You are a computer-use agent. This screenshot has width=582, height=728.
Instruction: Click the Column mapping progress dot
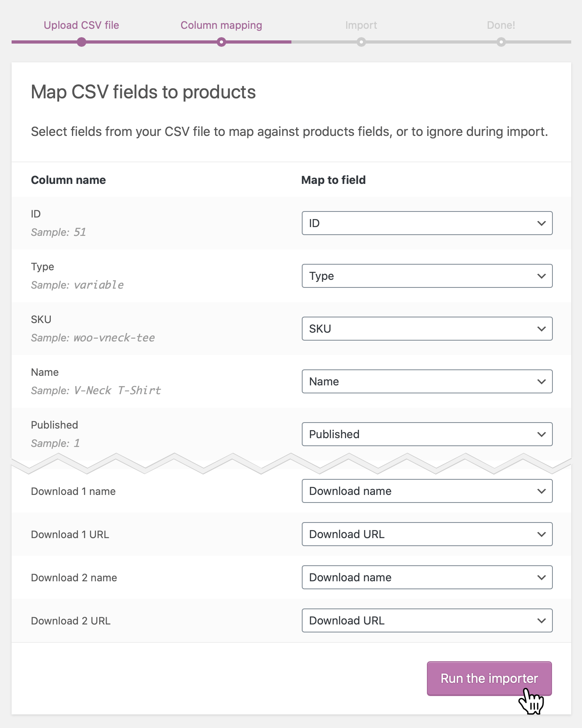point(221,42)
